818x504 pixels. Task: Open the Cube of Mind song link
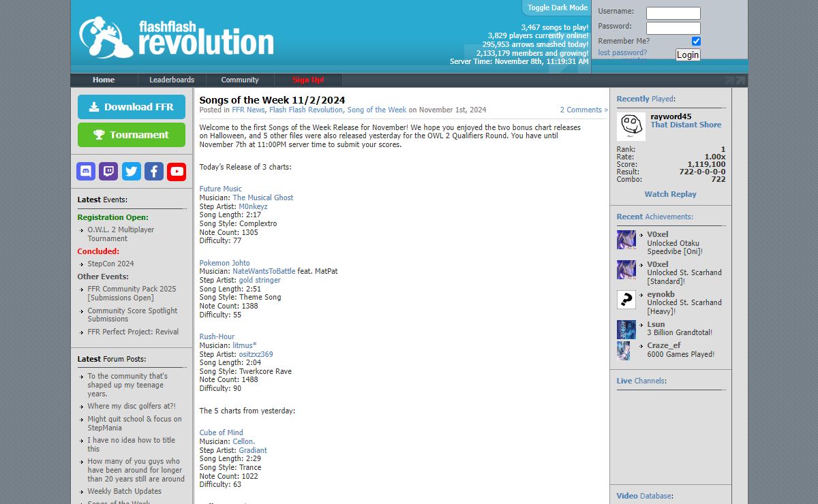point(221,432)
